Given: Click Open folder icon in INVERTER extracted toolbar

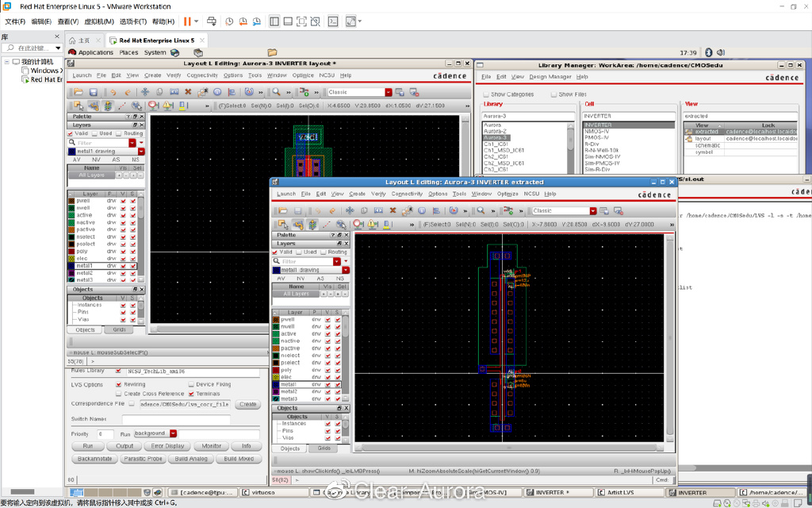Looking at the screenshot, I should coord(283,211).
